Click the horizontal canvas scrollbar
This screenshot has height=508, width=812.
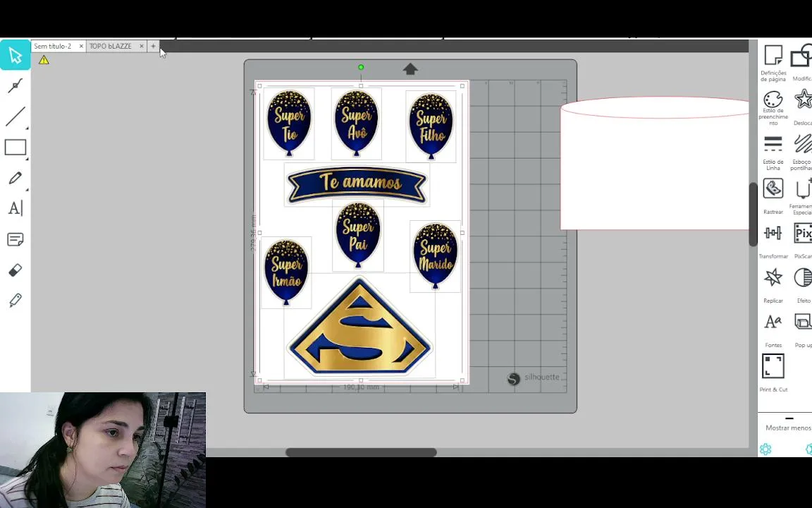click(361, 452)
